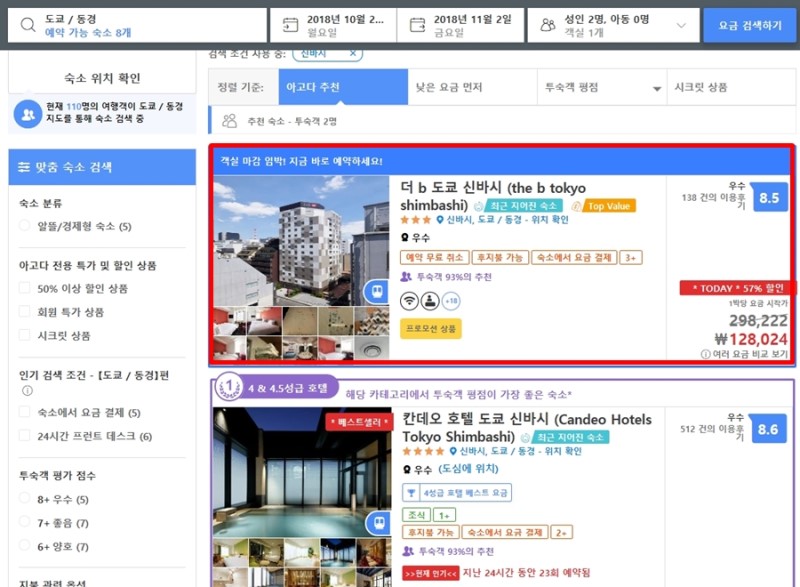Open the check-in calendar icon for 2018년 10월

pos(290,25)
